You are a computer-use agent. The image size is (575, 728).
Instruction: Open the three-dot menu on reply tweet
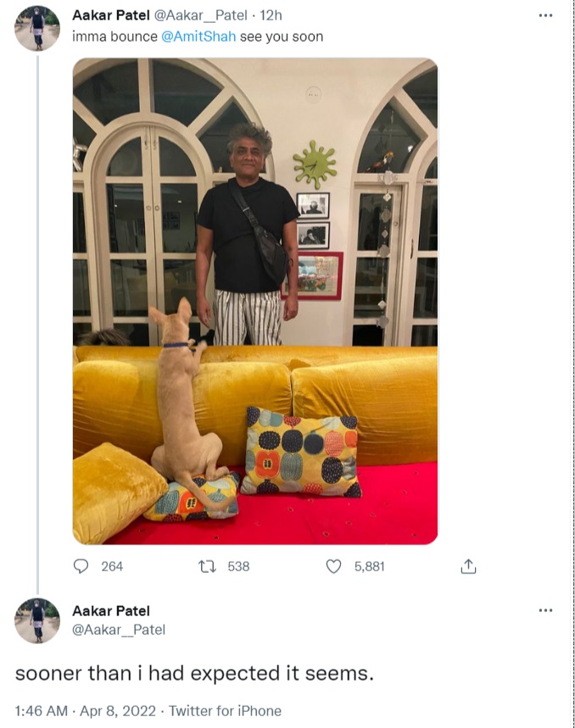click(545, 610)
